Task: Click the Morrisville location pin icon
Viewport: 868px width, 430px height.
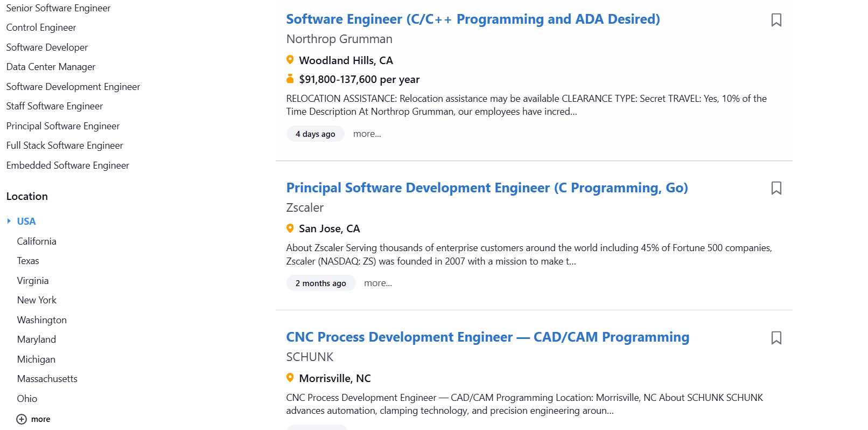Action: (x=290, y=378)
